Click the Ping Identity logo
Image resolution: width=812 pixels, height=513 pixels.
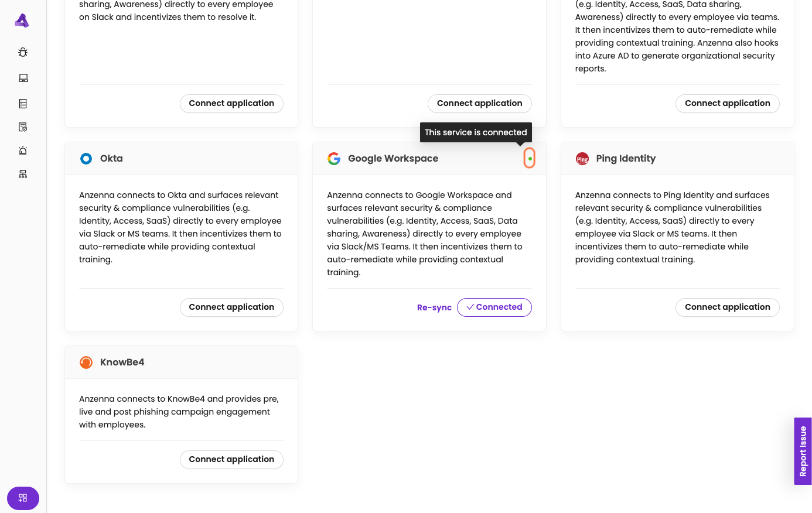point(582,159)
